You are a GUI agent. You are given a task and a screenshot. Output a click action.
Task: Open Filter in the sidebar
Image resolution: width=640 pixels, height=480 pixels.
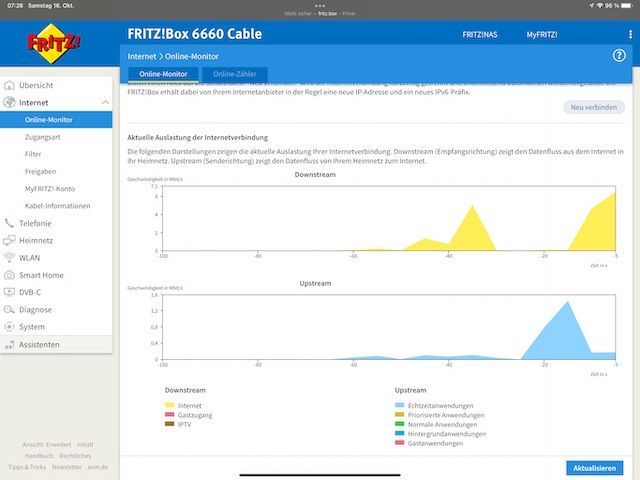(x=33, y=154)
